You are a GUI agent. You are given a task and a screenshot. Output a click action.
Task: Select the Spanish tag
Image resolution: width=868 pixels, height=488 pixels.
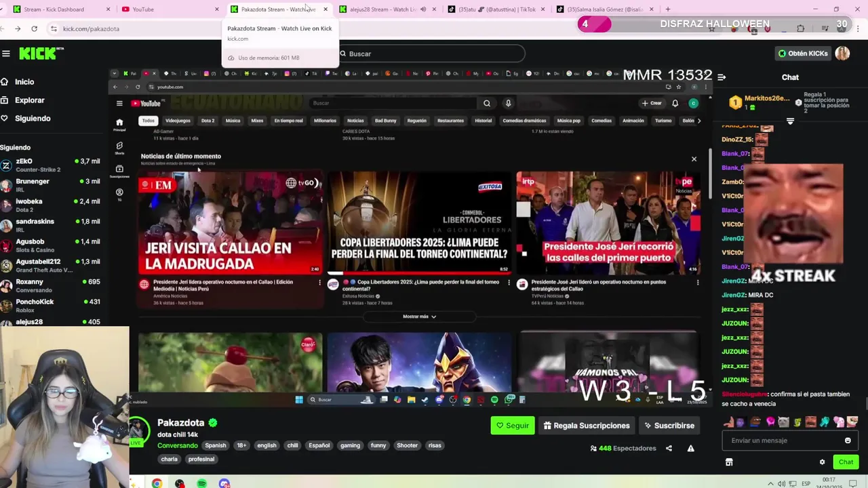click(216, 445)
